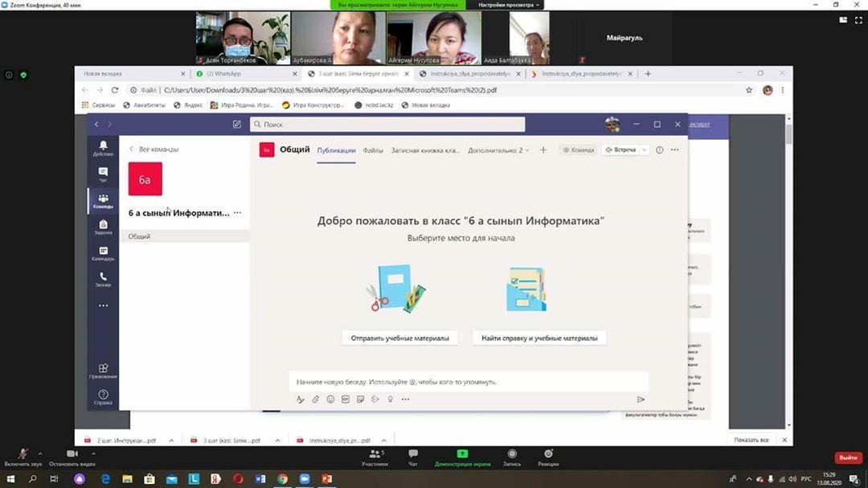
Task: Click Отправить учебные материалы button
Action: point(399,338)
